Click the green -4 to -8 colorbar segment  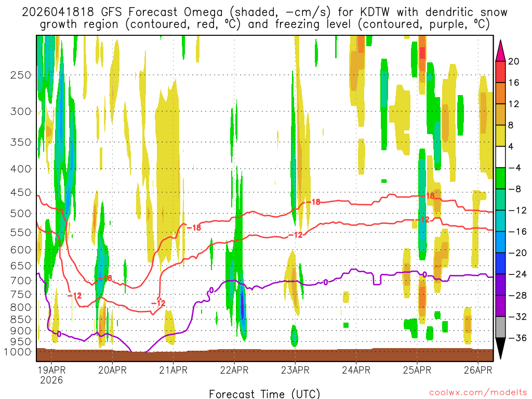[500, 178]
